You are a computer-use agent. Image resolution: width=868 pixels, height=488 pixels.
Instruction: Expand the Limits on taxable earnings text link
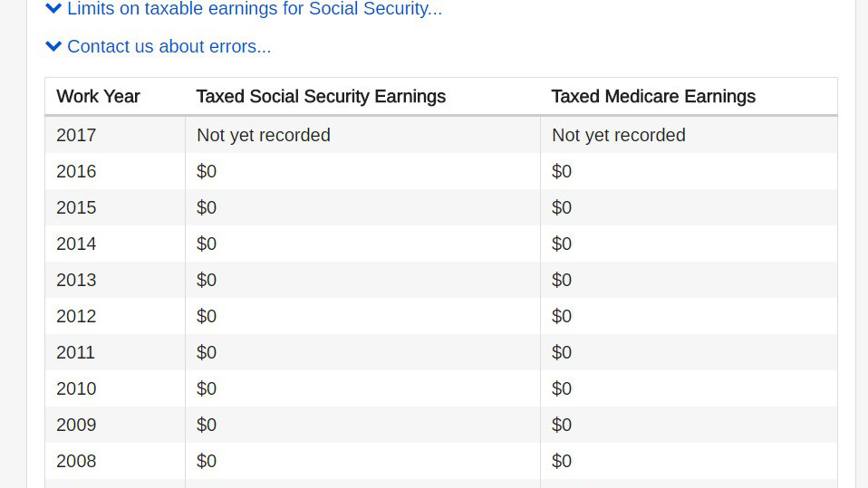click(254, 9)
